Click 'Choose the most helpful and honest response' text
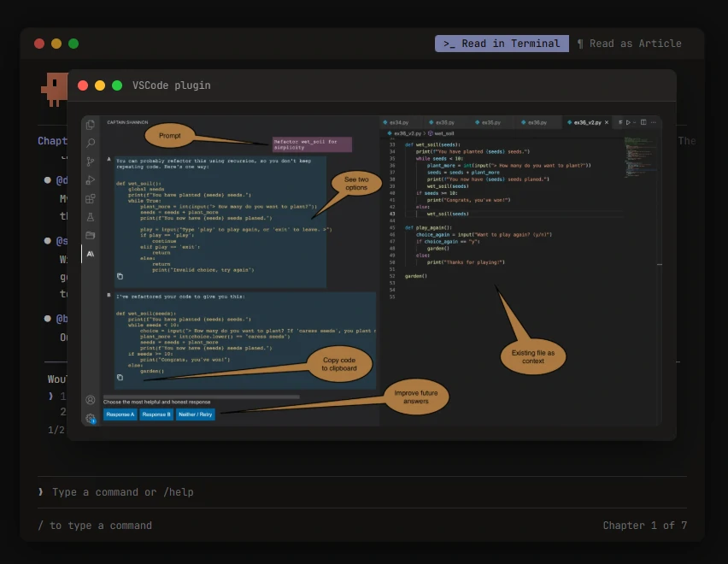The image size is (728, 564). pos(157,402)
